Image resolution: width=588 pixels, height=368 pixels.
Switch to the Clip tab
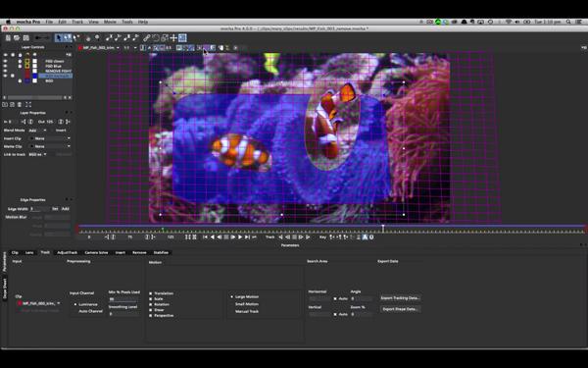click(x=15, y=253)
